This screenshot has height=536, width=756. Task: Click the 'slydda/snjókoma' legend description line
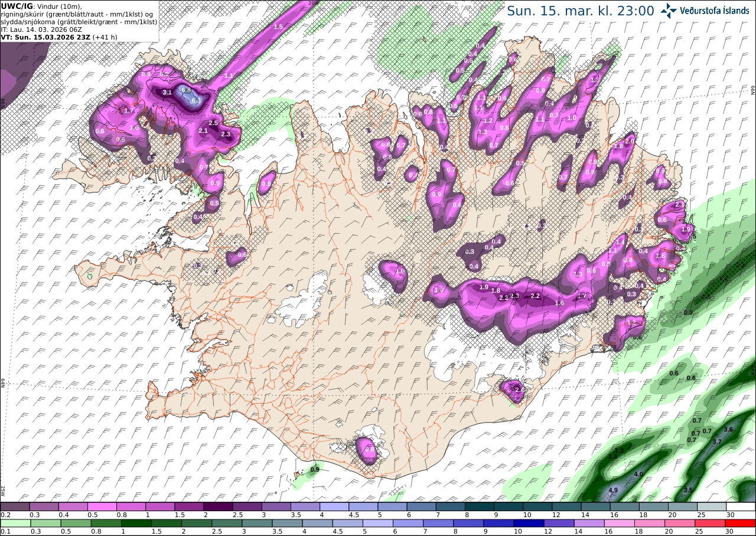(79, 21)
